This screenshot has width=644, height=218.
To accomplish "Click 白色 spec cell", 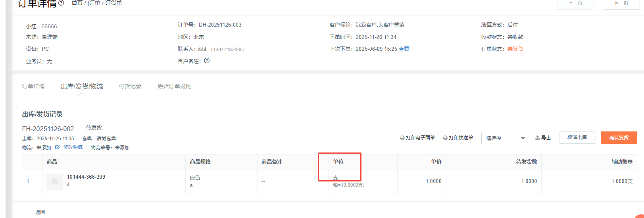I will (195, 177).
